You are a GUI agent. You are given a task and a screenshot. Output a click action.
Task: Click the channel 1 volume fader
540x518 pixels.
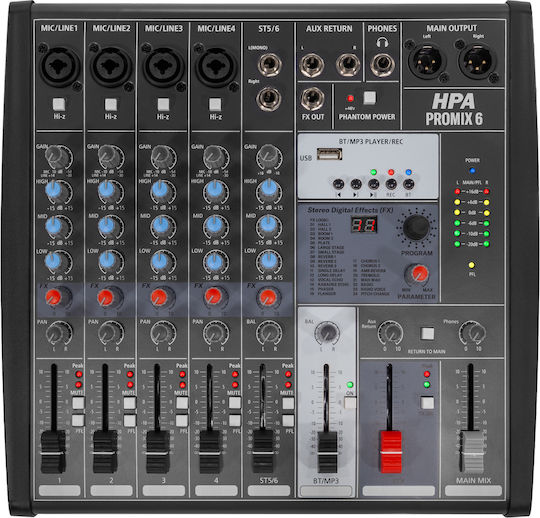pyautogui.click(x=53, y=451)
